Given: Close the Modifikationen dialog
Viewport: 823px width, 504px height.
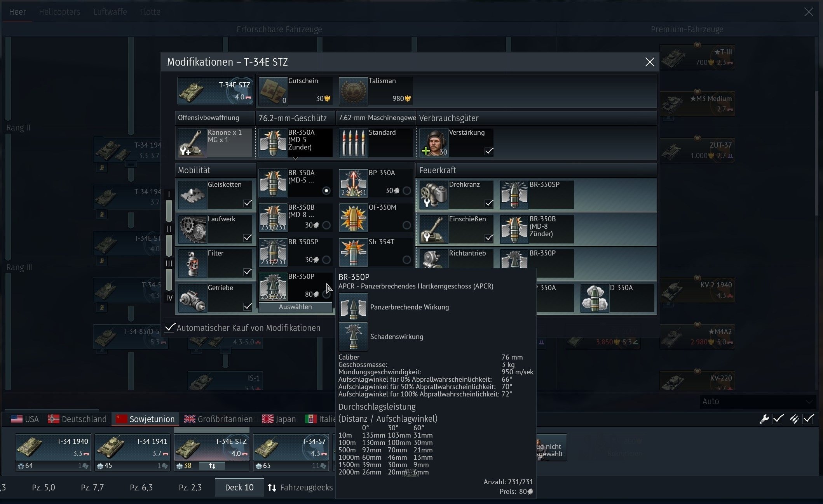Looking at the screenshot, I should click(x=649, y=62).
